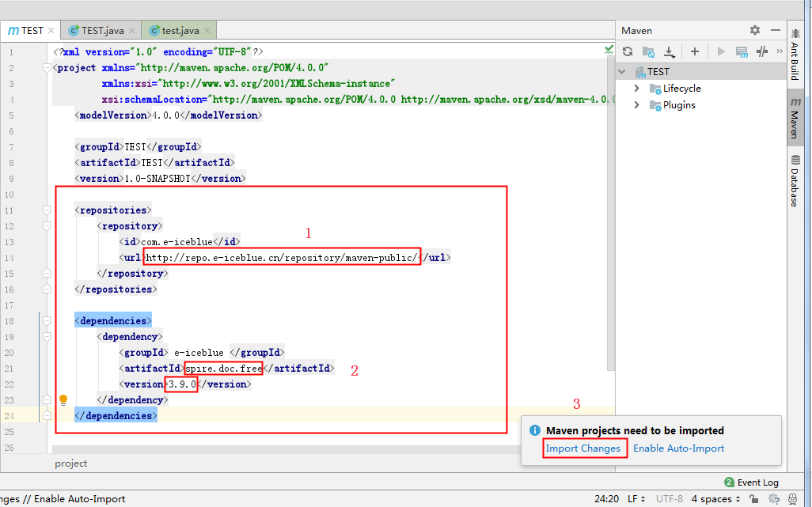This screenshot has width=812, height=507.
Task: Click the fold end marker on line 24
Action: [47, 415]
